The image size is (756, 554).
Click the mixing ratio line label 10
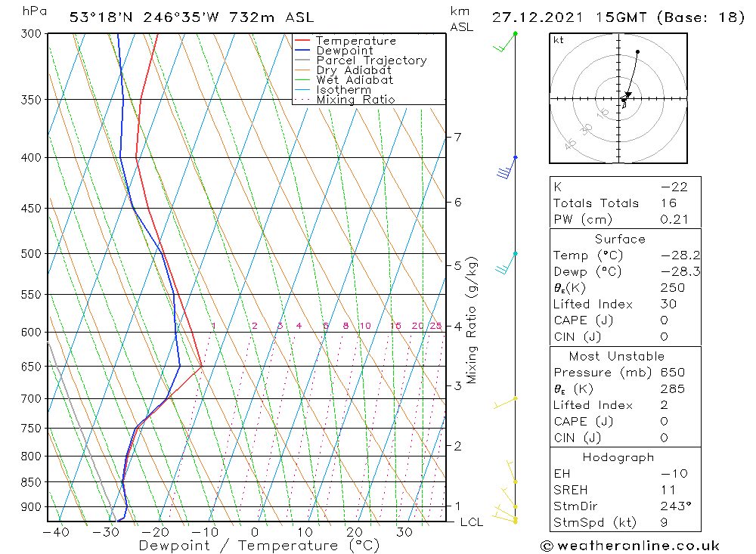[365, 326]
